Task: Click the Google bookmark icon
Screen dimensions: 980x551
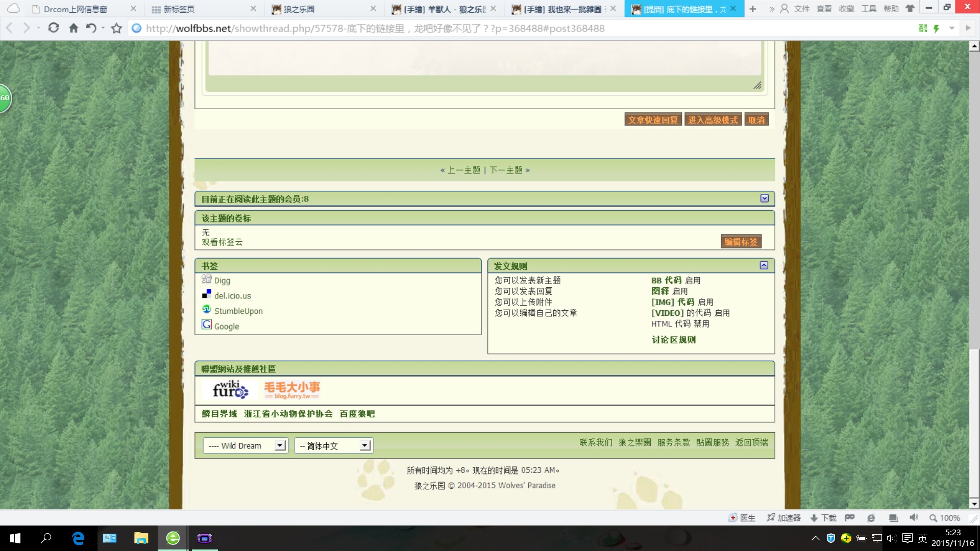Action: (x=206, y=325)
